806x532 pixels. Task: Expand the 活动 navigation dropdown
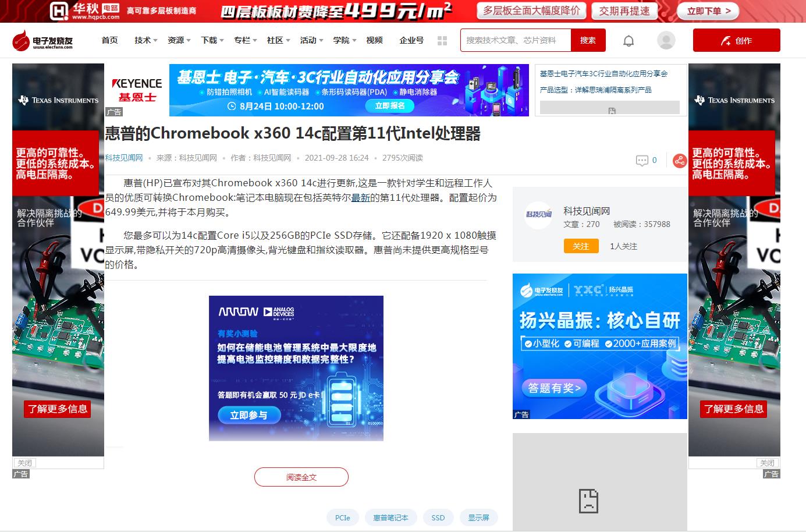(x=312, y=40)
